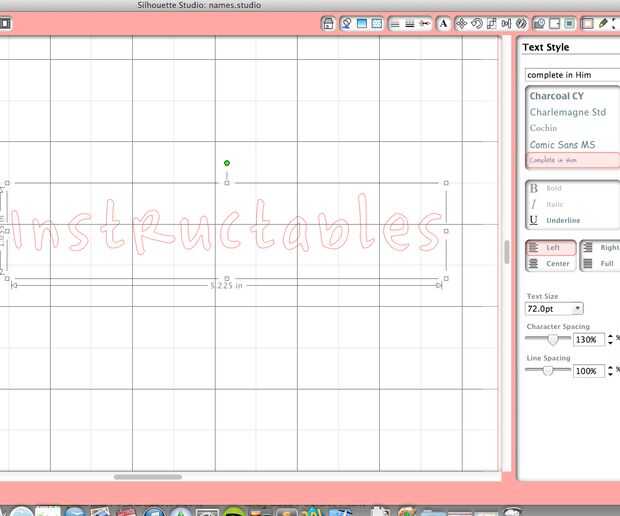This screenshot has width=620, height=516.
Task: Set text justification to Left
Action: pos(551,248)
